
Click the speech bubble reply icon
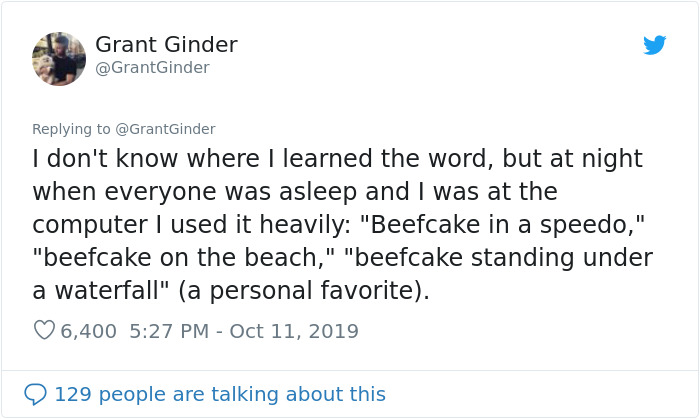35,394
